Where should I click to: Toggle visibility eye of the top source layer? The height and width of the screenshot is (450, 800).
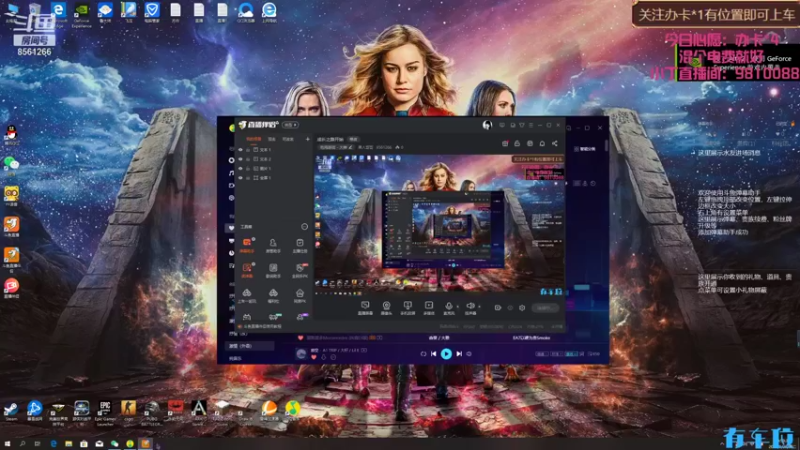click(241, 150)
